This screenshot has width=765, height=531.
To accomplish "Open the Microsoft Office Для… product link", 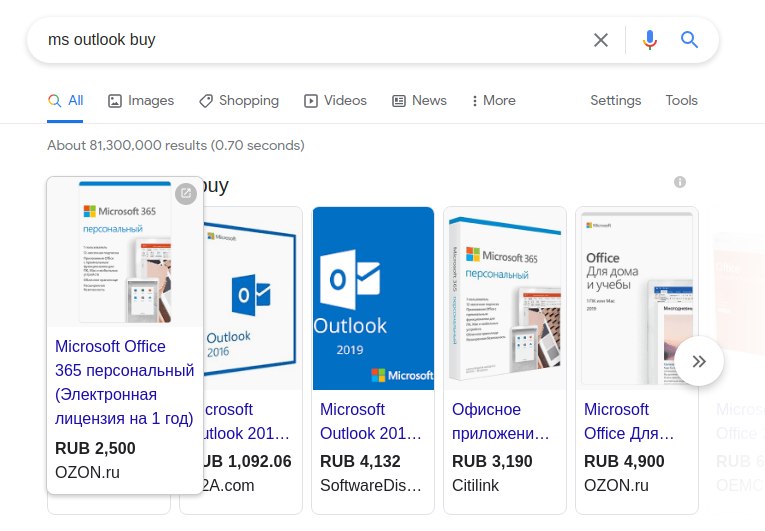I will 629,421.
